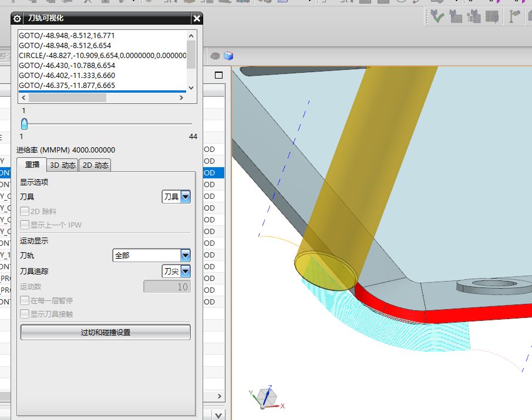Select the CIRCLE/-48.827 row
This screenshot has width=532, height=420.
pos(102,56)
